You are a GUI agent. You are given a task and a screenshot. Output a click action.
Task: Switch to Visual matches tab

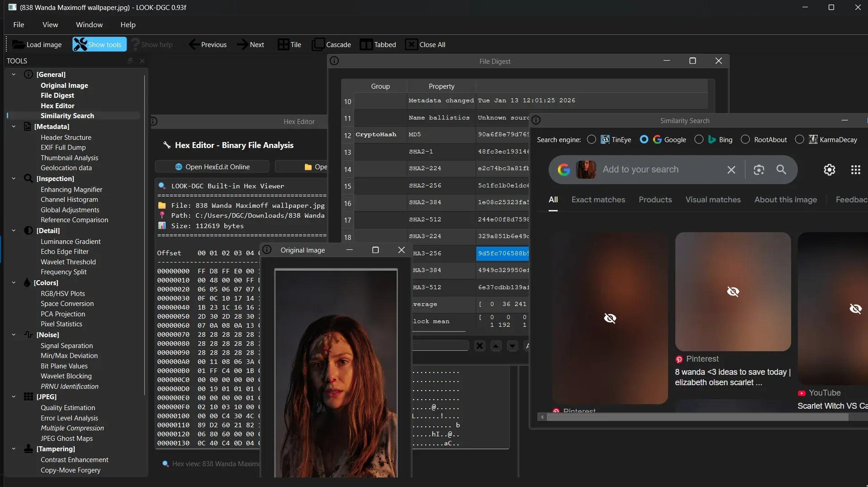click(713, 200)
